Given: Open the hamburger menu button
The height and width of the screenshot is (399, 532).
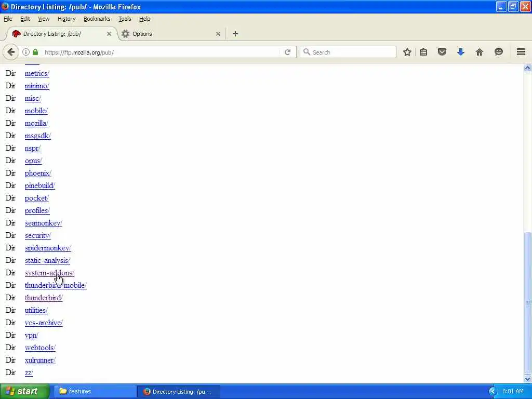Looking at the screenshot, I should pyautogui.click(x=521, y=52).
